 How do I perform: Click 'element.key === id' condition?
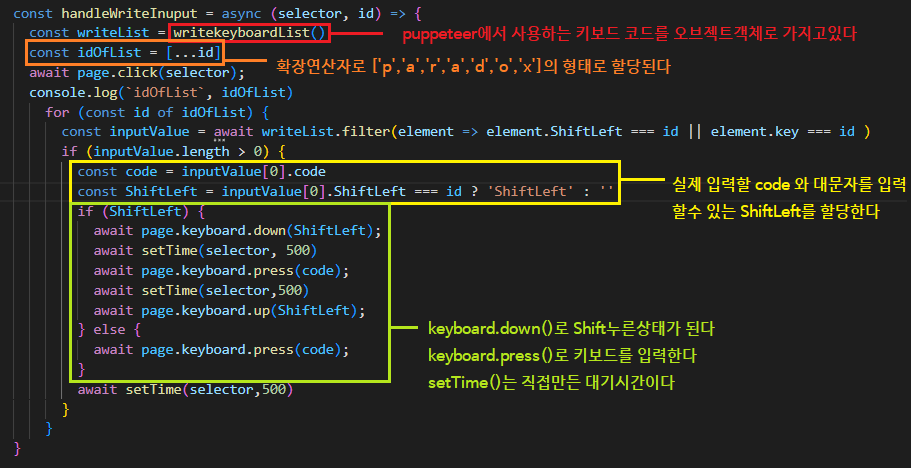tap(783, 132)
